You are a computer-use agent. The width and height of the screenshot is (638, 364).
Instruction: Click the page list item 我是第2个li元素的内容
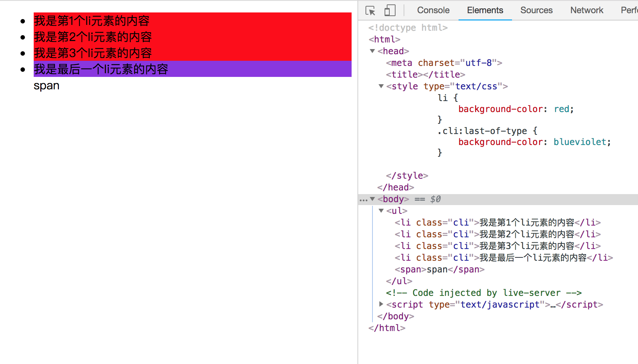pyautogui.click(x=193, y=37)
